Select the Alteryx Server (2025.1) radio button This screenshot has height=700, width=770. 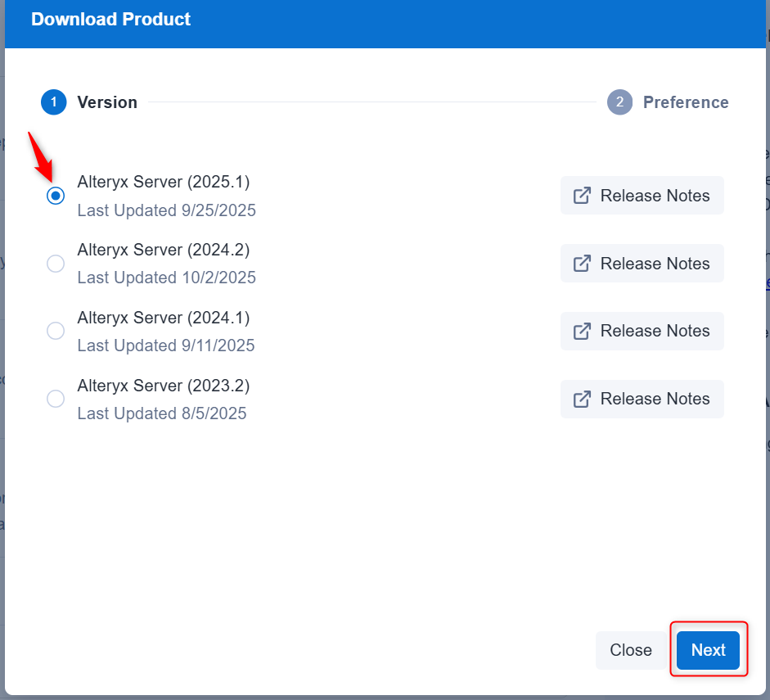tap(56, 196)
